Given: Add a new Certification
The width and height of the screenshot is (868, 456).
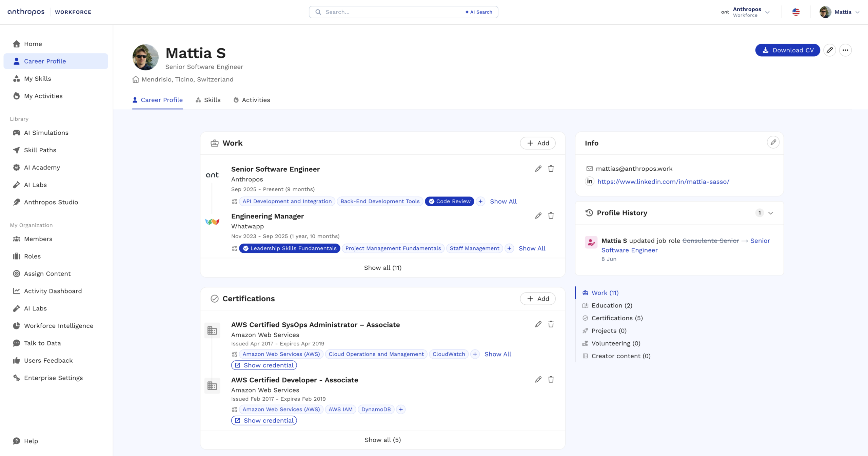Looking at the screenshot, I should coord(538,299).
